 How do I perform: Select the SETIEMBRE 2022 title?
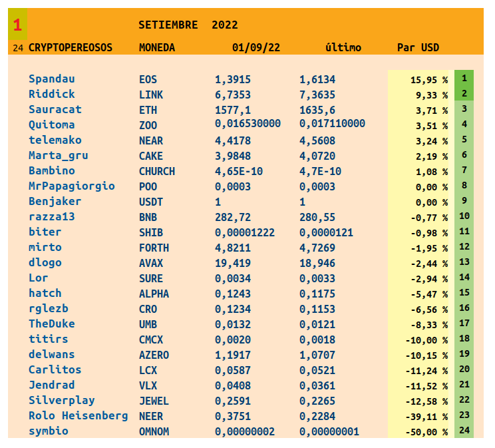188,25
